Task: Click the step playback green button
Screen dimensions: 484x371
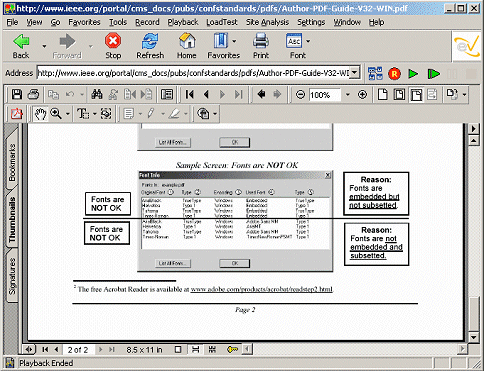Action: click(433, 74)
